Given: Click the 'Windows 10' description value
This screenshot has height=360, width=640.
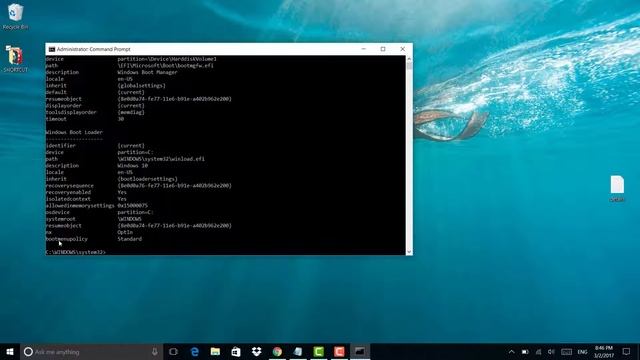Looking at the screenshot, I should pos(133,166).
